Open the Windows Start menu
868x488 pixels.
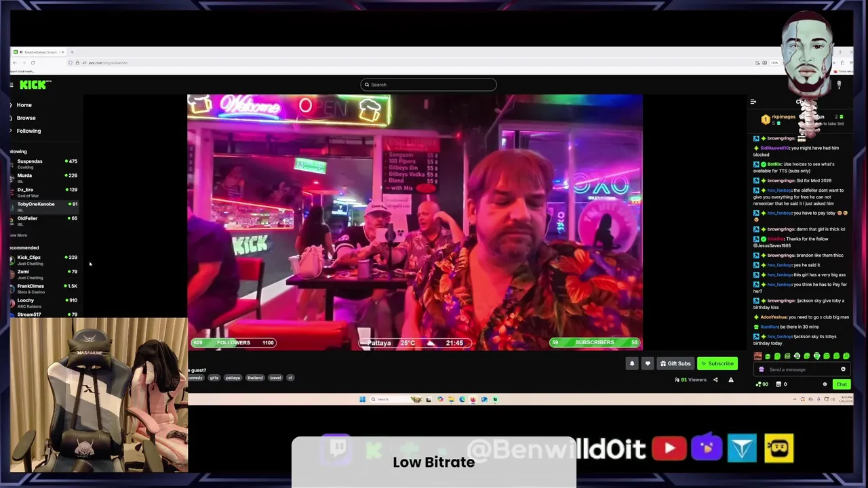(362, 399)
